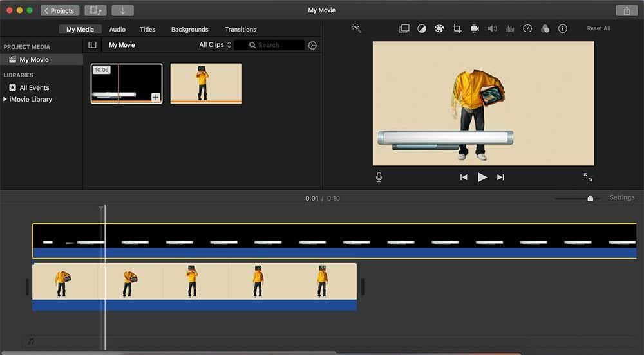The width and height of the screenshot is (644, 355).
Task: Select the Cropping tool
Action: (x=457, y=29)
